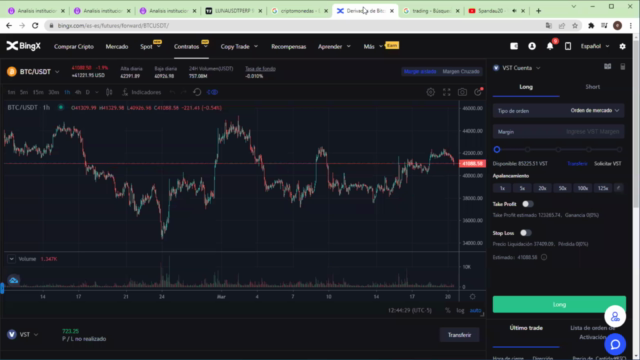
Task: Select the Último trade tab
Action: tap(526, 328)
